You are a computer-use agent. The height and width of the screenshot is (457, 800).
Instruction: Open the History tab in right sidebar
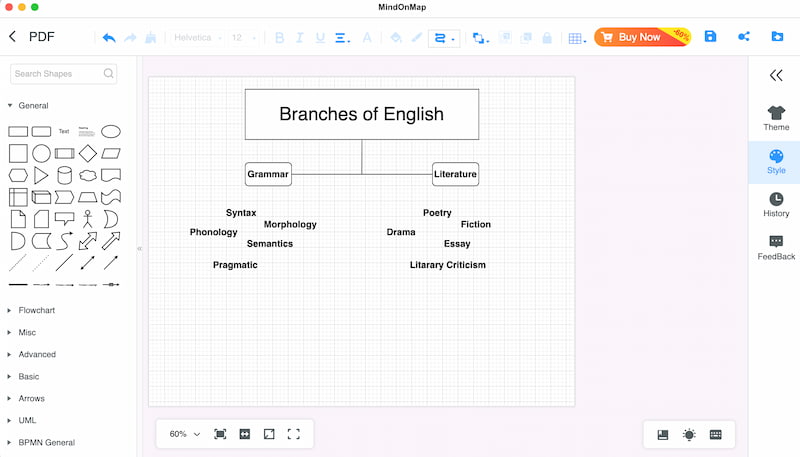[x=776, y=205]
